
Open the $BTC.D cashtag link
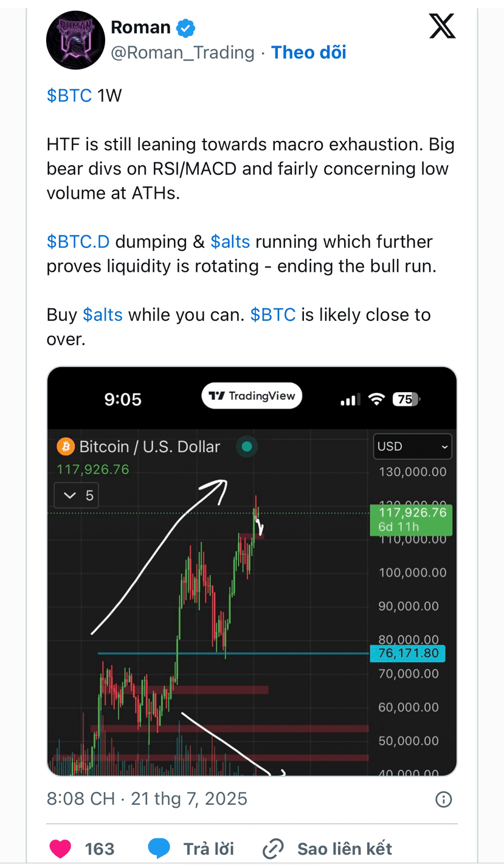click(x=78, y=241)
